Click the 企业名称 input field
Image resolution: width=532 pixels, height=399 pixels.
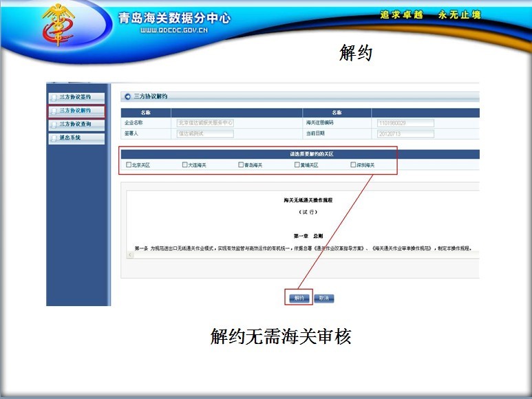(x=205, y=123)
